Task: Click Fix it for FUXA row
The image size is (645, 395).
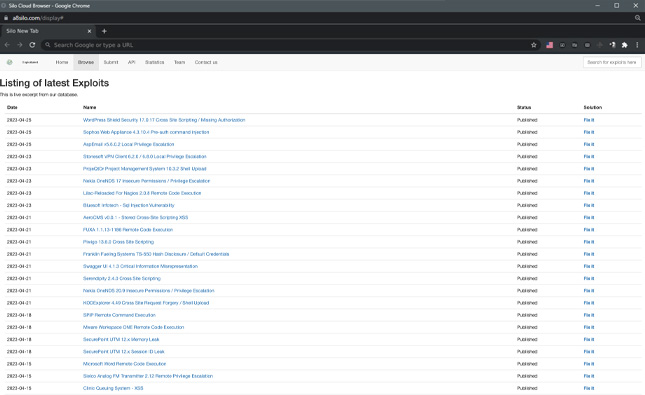Action: [x=589, y=230]
